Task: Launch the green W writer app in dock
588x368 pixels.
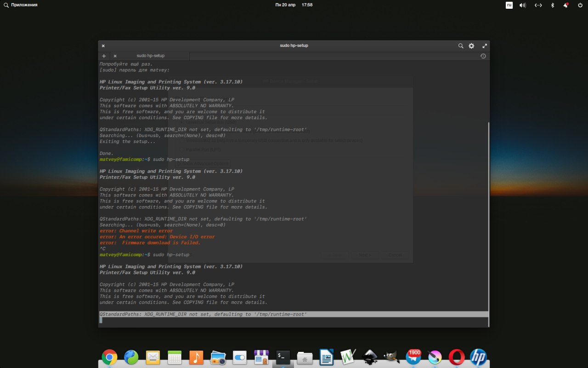Action: 348,357
